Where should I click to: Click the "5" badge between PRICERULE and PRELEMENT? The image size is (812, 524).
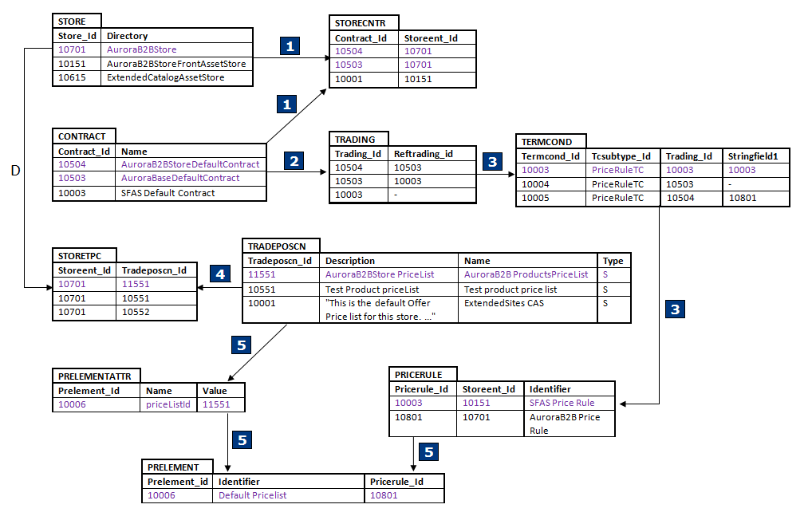[428, 451]
